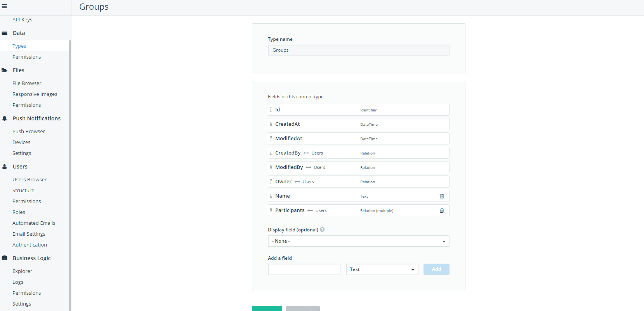The width and height of the screenshot is (644, 311).
Task: Click the Files folder icon in sidebar
Action: click(x=5, y=70)
